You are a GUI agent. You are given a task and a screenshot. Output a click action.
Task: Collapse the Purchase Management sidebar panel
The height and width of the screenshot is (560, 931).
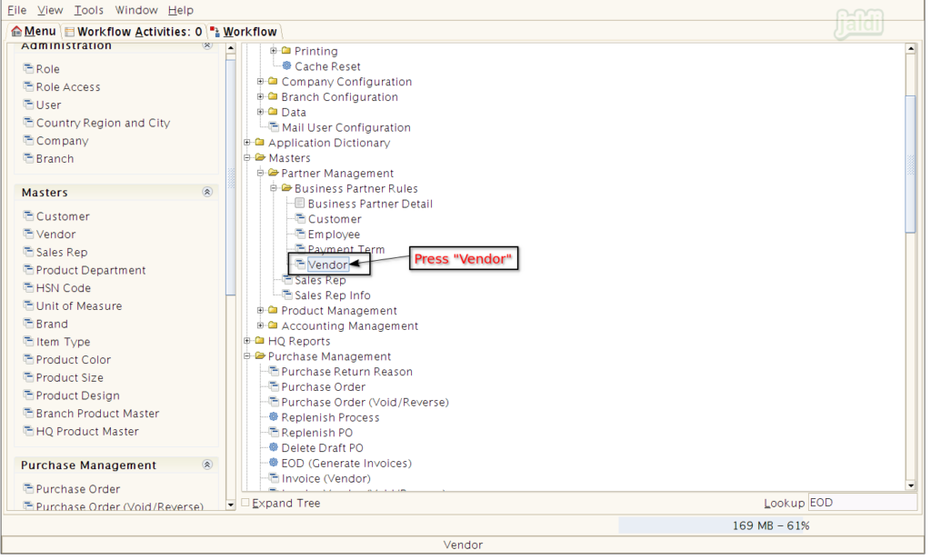[x=207, y=465]
